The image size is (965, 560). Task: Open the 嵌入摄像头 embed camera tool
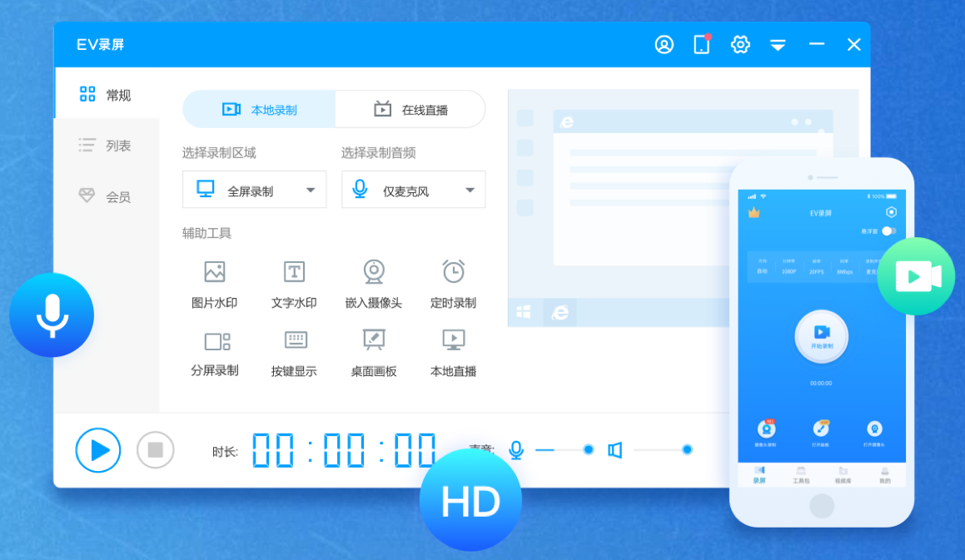pyautogui.click(x=374, y=285)
